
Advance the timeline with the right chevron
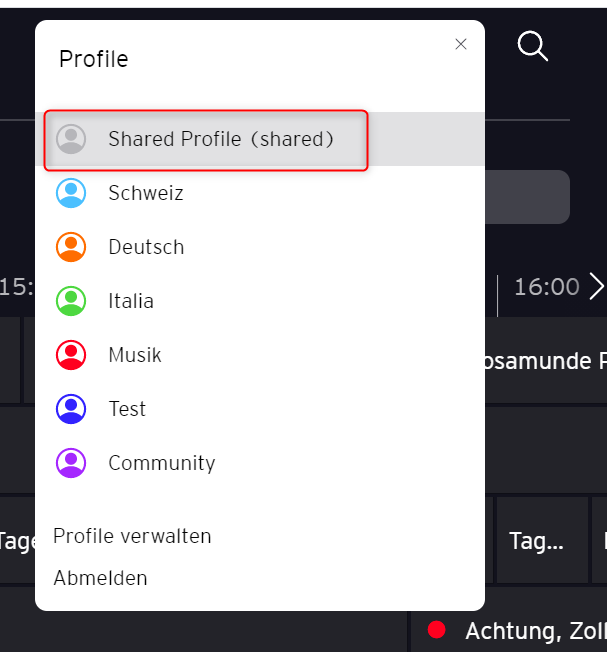[597, 287]
